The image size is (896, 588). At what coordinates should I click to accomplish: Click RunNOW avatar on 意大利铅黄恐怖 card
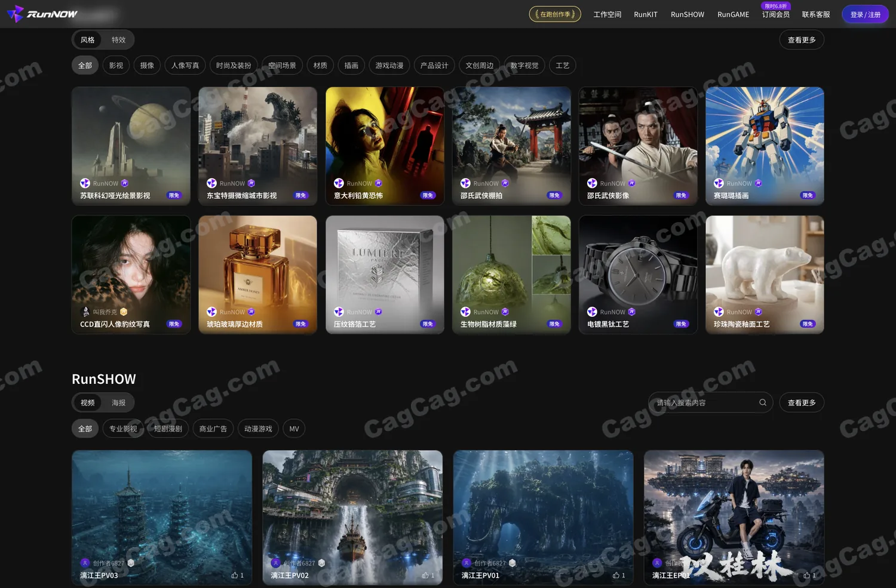tap(339, 183)
